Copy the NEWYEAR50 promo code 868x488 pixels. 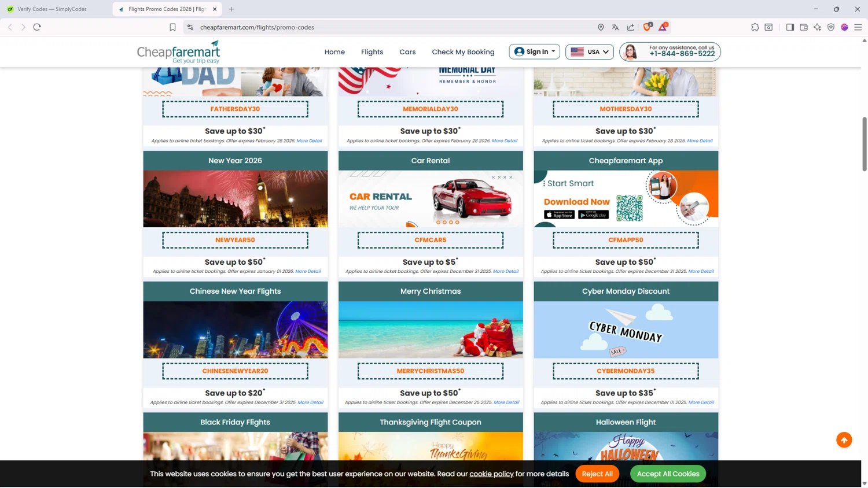pos(235,240)
